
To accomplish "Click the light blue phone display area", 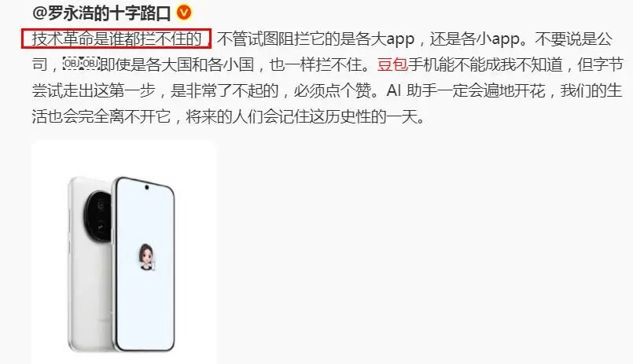I will pos(145,263).
